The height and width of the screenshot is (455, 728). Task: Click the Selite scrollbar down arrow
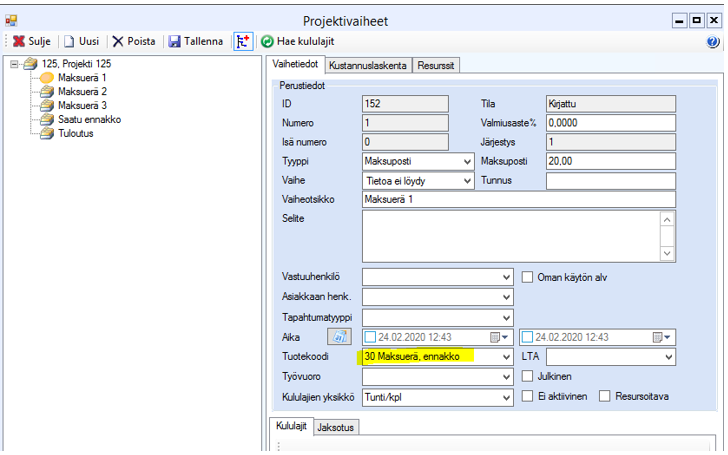(x=668, y=254)
